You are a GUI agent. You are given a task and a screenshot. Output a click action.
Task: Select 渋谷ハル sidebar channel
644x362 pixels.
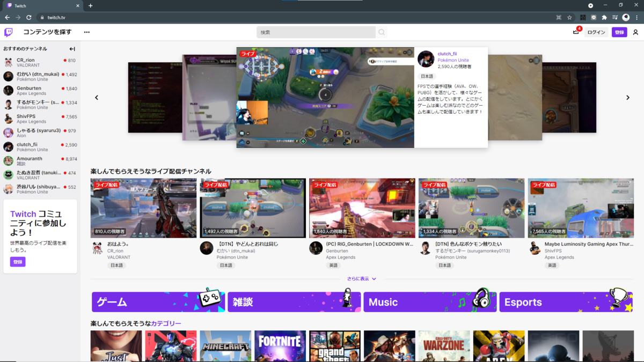40,189
